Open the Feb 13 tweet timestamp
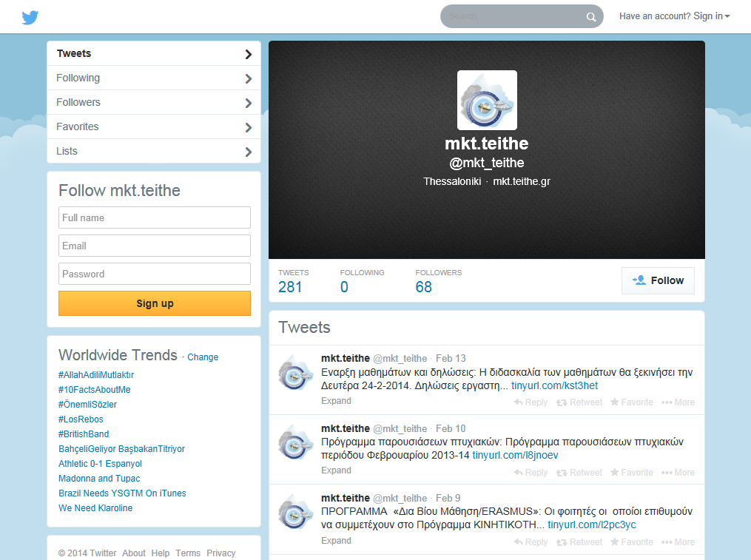Viewport: 751px width, 560px height. point(451,359)
